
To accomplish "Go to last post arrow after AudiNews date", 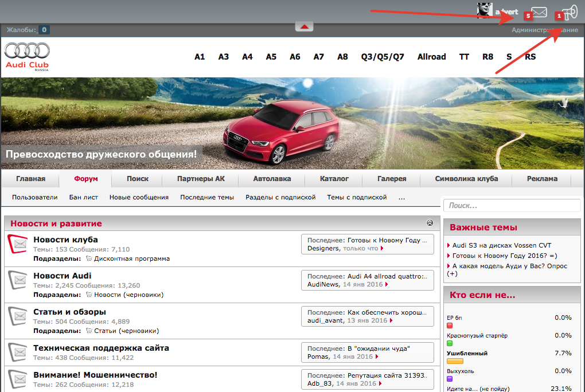I will (387, 285).
